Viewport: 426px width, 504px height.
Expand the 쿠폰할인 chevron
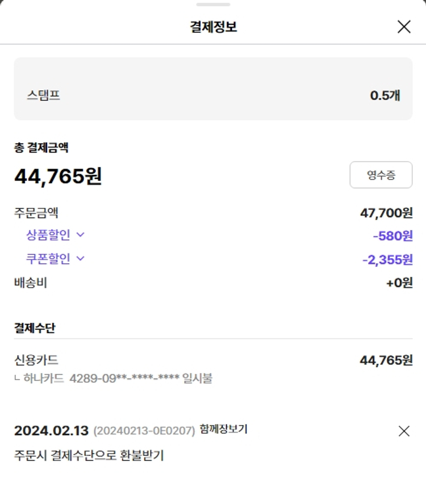pos(80,258)
